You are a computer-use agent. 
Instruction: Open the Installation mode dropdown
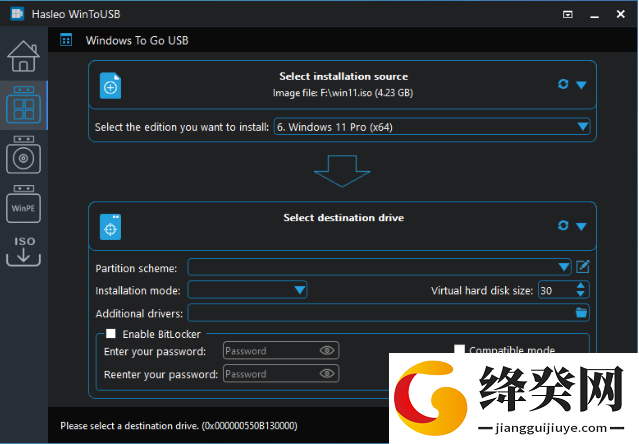[247, 290]
